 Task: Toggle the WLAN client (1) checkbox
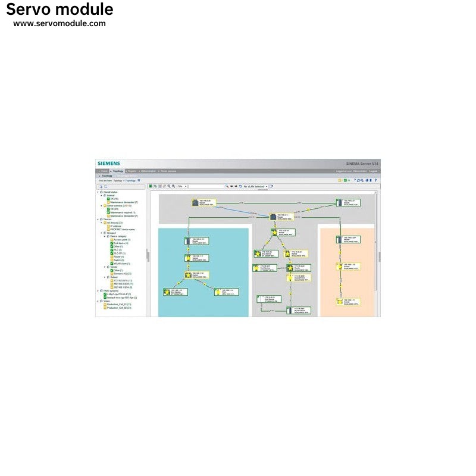pos(112,264)
